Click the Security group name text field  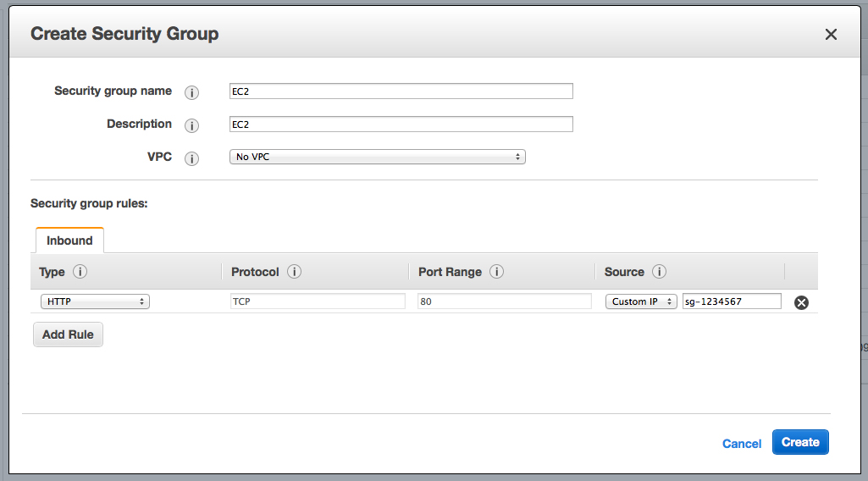[x=401, y=91]
